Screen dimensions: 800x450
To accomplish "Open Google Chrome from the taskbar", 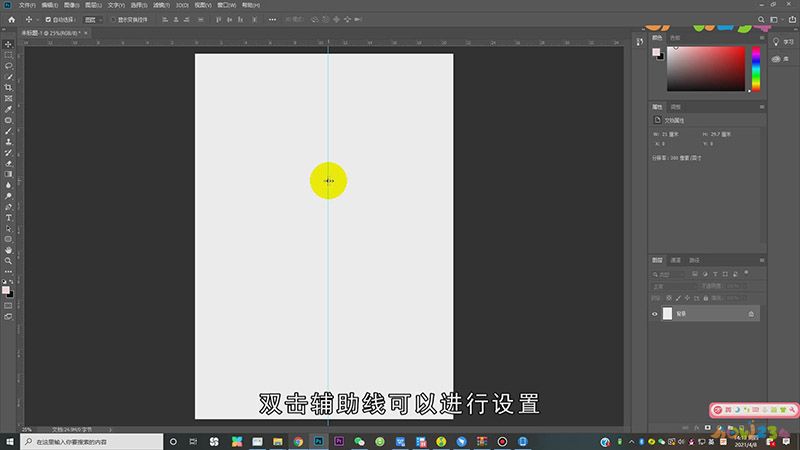I will 298,442.
